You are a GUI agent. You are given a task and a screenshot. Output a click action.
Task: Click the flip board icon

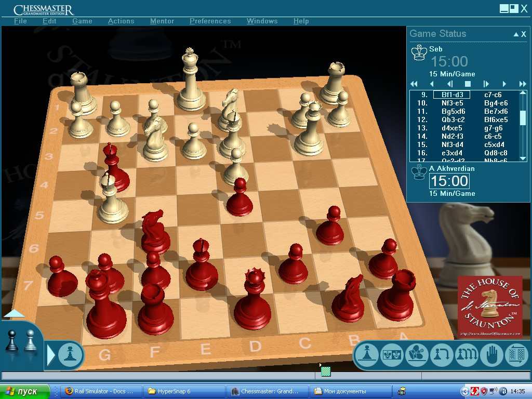pos(517,355)
